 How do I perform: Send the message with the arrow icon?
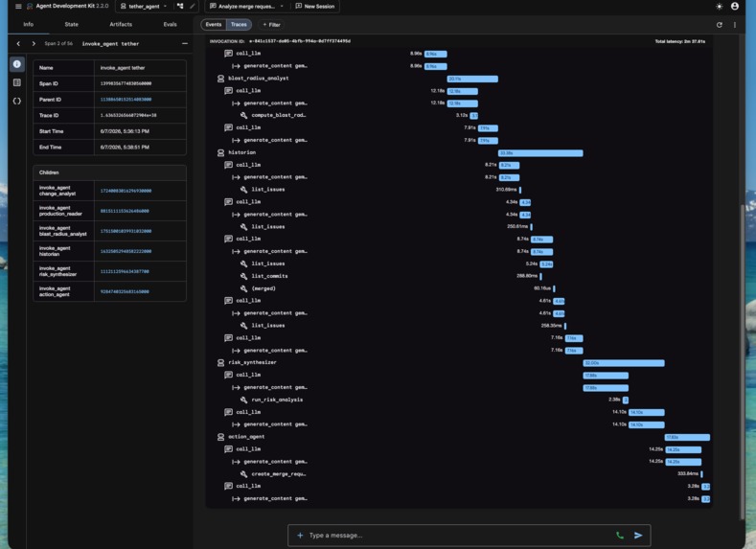pyautogui.click(x=638, y=535)
